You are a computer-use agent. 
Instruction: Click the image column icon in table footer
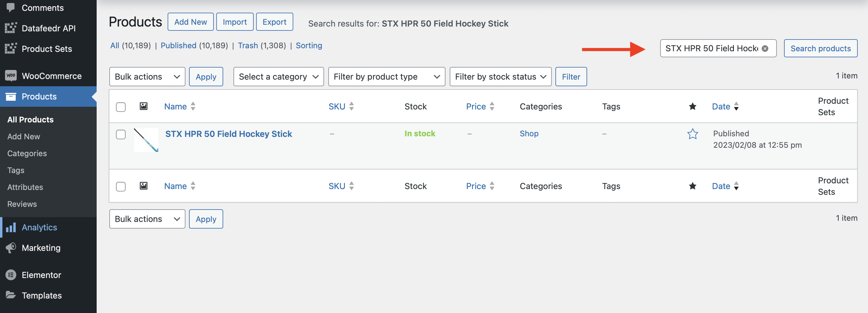click(143, 186)
